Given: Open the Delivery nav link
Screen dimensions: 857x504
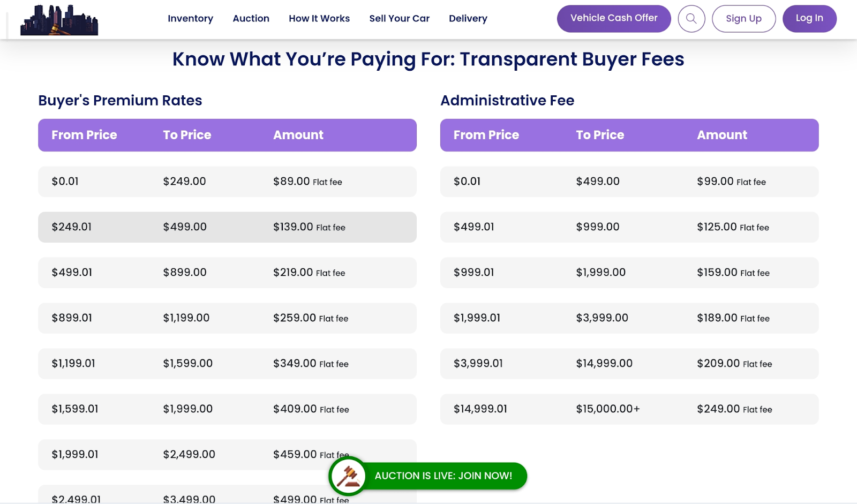Looking at the screenshot, I should coord(468,19).
